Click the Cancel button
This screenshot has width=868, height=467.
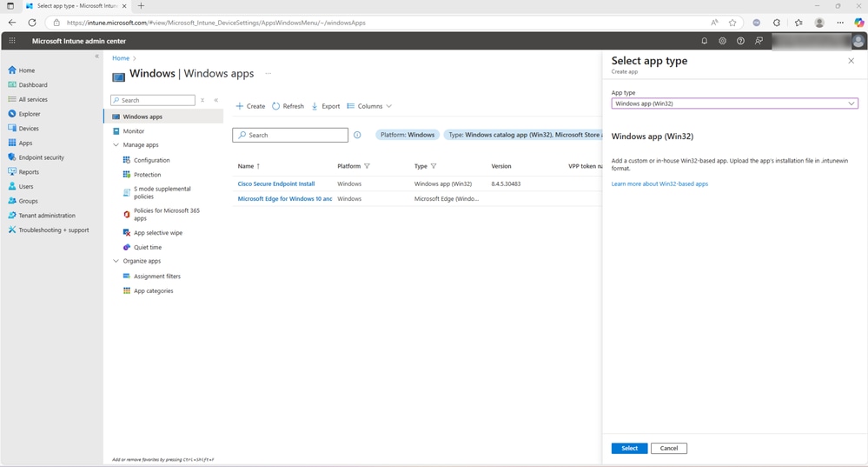tap(669, 448)
